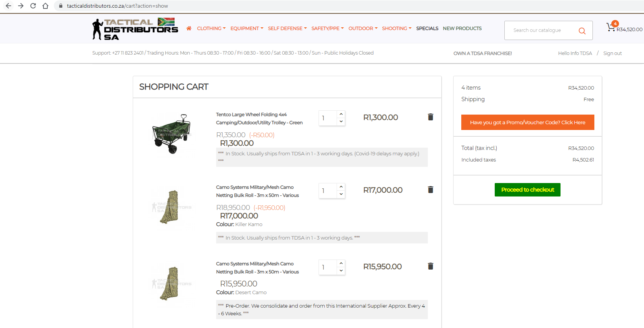Expand the Safety/PPE dropdown menu
The height and width of the screenshot is (328, 644).
coord(327,28)
